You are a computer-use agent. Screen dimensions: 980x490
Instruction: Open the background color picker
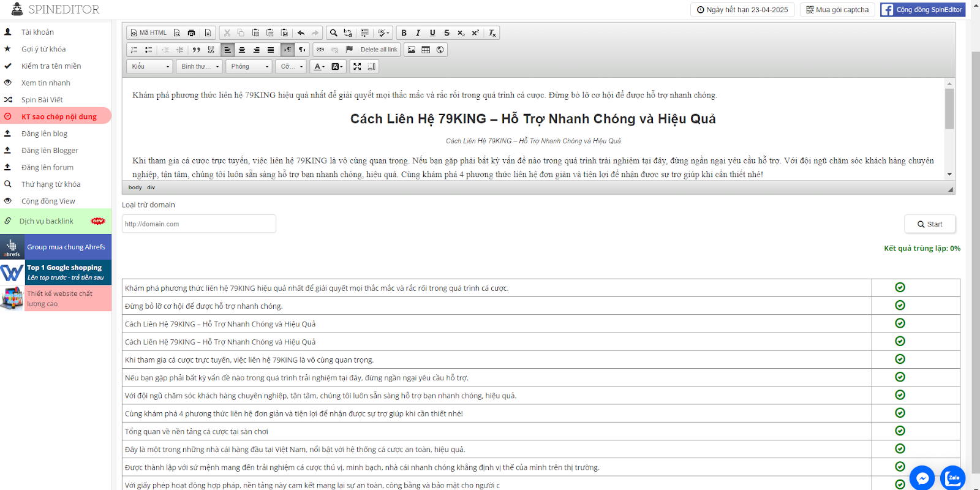click(x=337, y=66)
